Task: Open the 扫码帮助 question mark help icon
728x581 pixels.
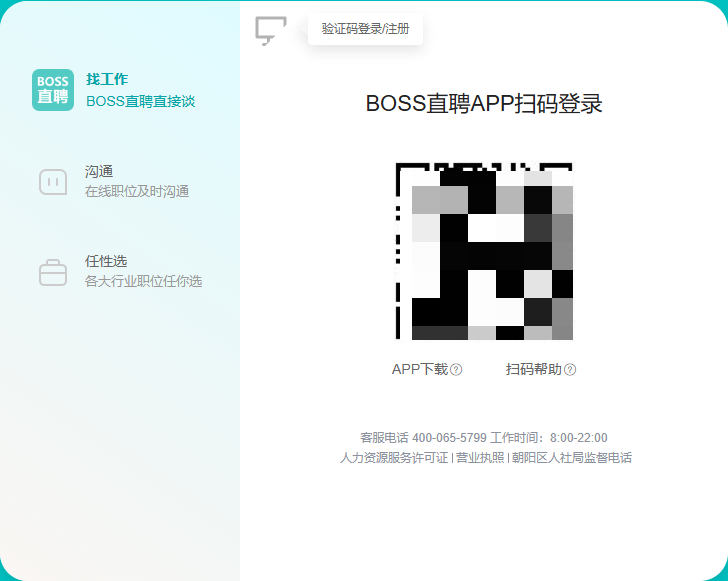Action: (x=570, y=370)
